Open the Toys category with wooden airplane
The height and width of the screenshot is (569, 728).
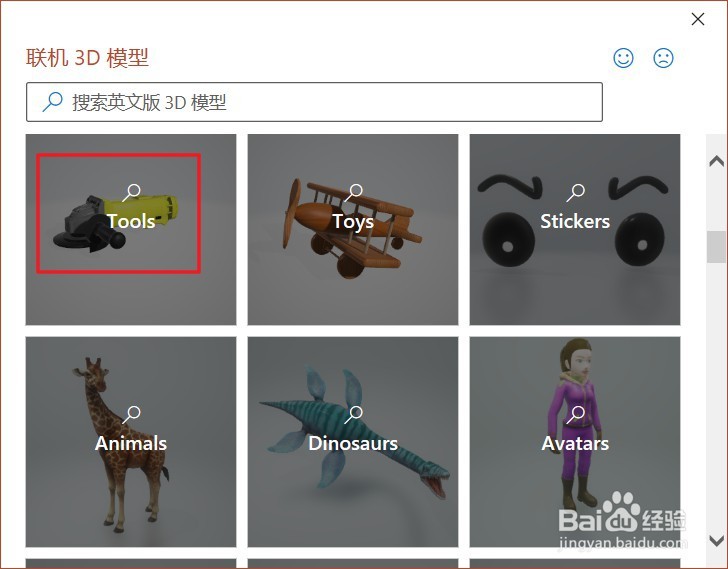tap(353, 230)
